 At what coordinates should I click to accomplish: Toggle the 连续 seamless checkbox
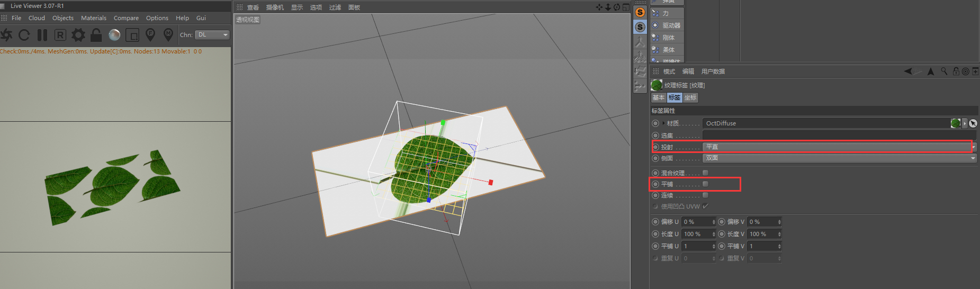tap(705, 195)
